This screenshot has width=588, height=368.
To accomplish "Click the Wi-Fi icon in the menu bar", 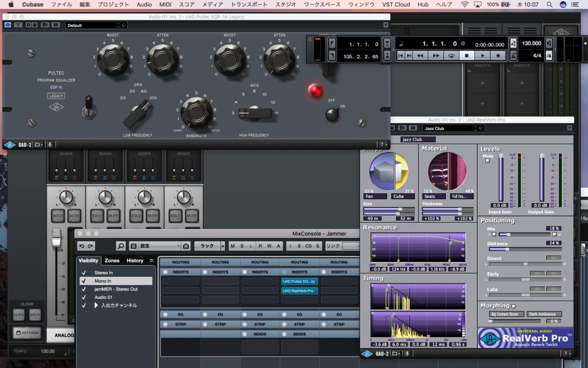I will (465, 4).
